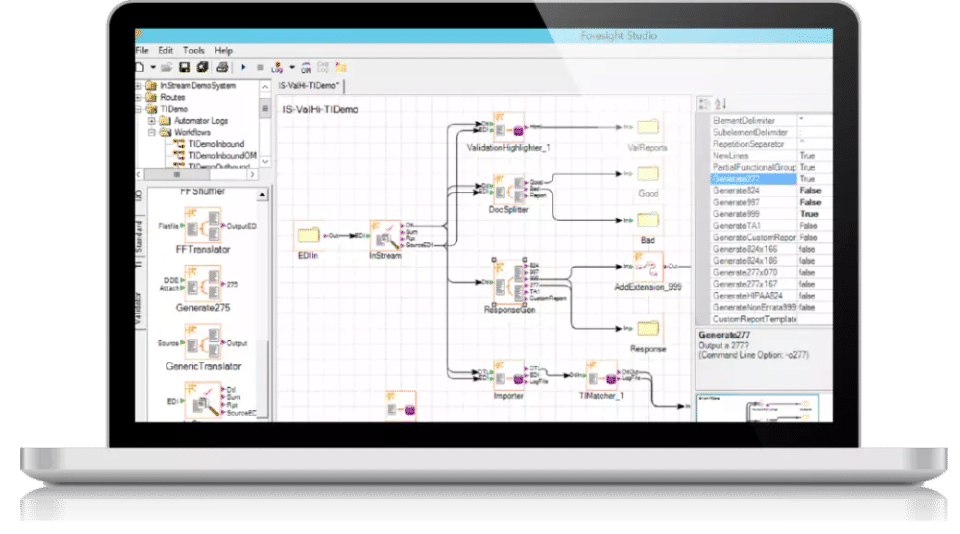
Task: Collapse the Workflows folder
Action: [152, 132]
